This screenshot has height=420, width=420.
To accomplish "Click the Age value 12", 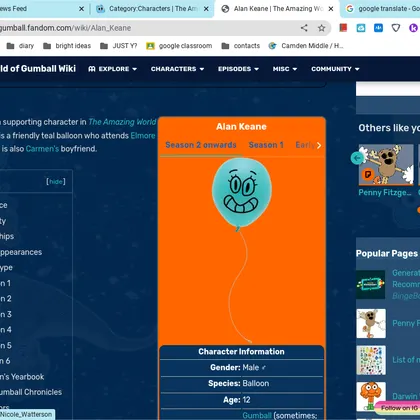I will (246, 400).
